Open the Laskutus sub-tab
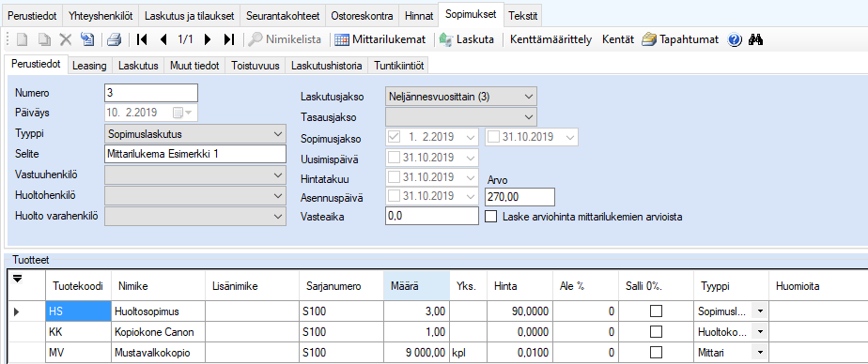The height and width of the screenshot is (364, 868). pos(138,66)
